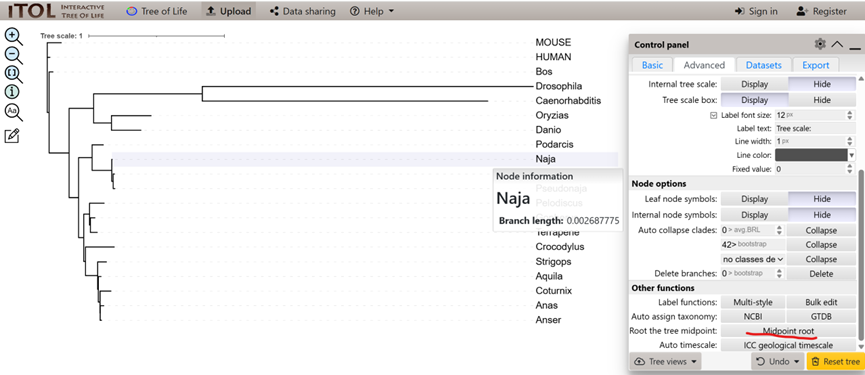Open the Tree views dropdown
The height and width of the screenshot is (375, 865).
[665, 362]
